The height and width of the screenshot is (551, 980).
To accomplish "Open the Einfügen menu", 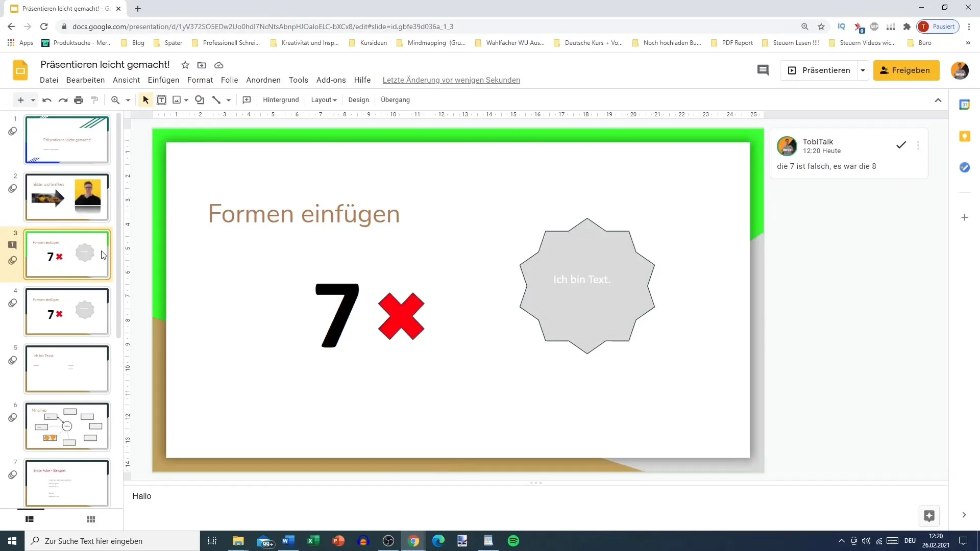I will 163,80.
